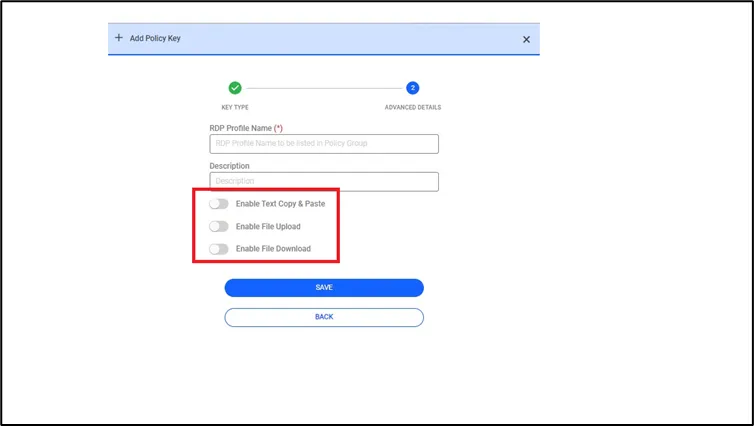Screen dimensions: 754x426
Task: Click into the Description input box
Action: [324, 182]
